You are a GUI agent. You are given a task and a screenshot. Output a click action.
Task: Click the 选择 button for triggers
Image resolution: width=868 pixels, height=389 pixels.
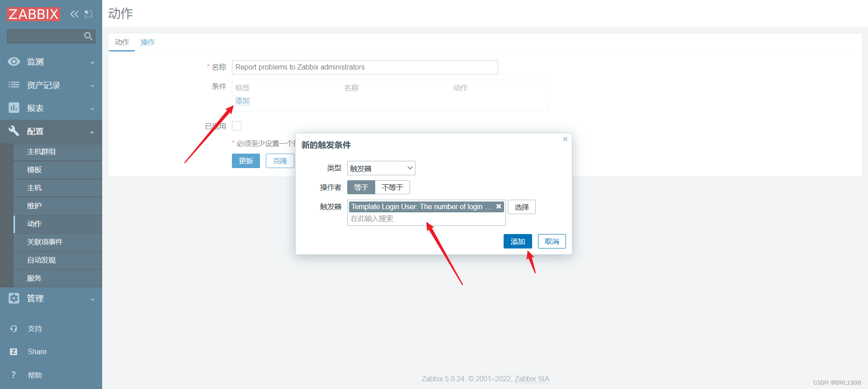tap(522, 207)
